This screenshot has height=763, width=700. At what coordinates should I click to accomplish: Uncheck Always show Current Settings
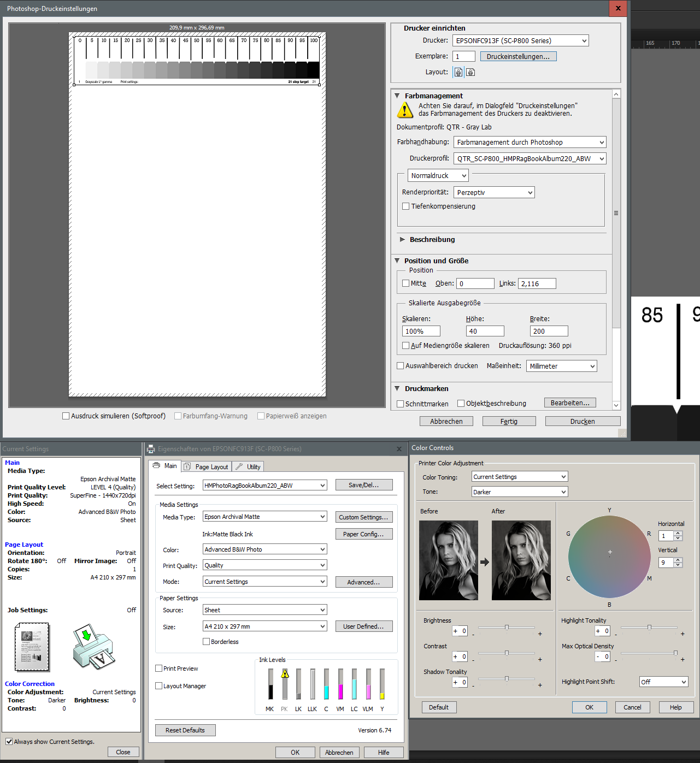[9, 742]
